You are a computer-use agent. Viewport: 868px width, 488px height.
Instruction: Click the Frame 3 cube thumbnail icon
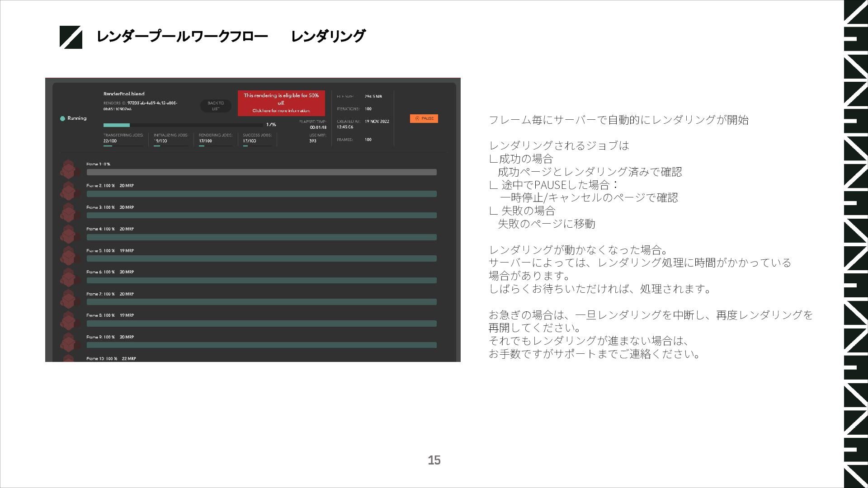pos(68,213)
